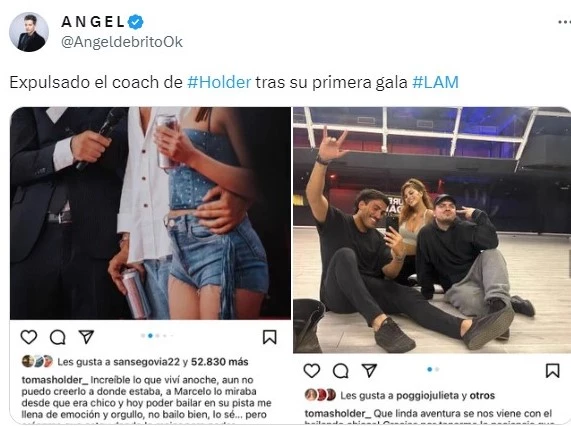
Task: Select the carousel page dots on right post
Action: click(433, 369)
